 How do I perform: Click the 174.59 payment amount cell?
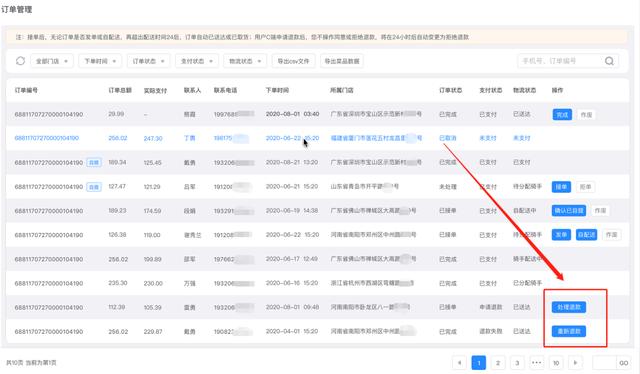tap(153, 211)
